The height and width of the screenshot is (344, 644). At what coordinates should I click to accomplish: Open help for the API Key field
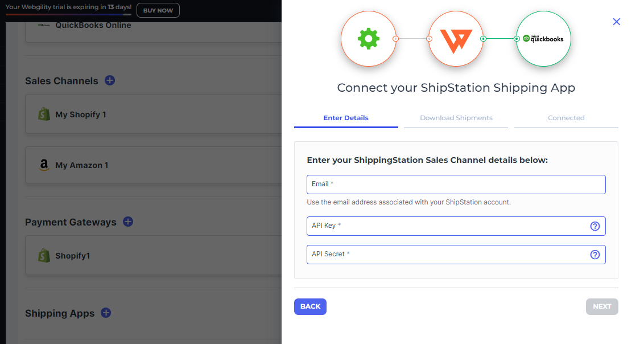(x=595, y=226)
